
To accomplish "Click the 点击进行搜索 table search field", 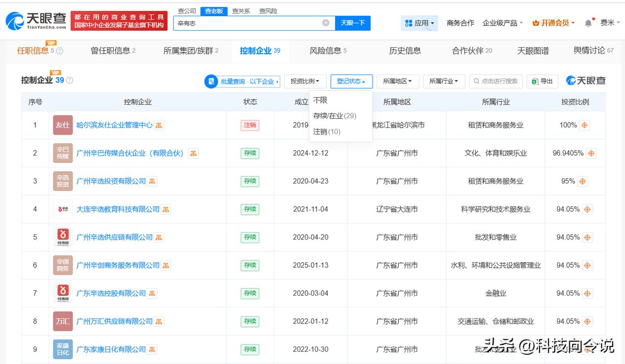I will [x=496, y=81].
